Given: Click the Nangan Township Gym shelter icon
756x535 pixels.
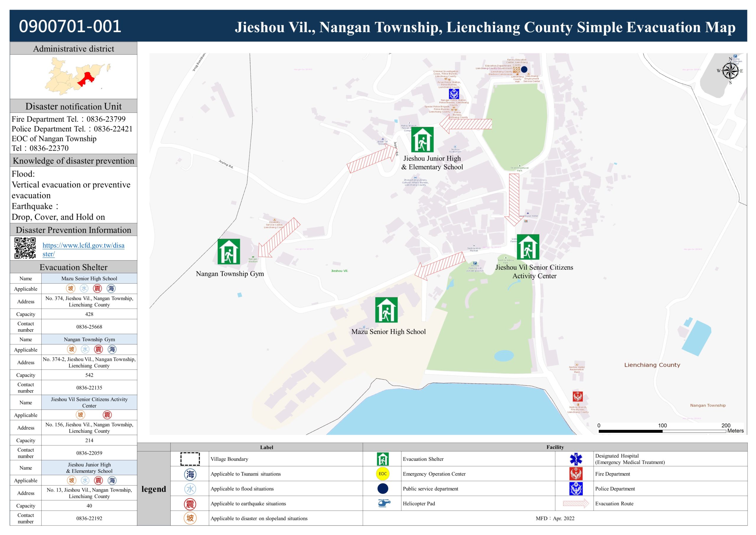Looking at the screenshot, I should coord(229,251).
